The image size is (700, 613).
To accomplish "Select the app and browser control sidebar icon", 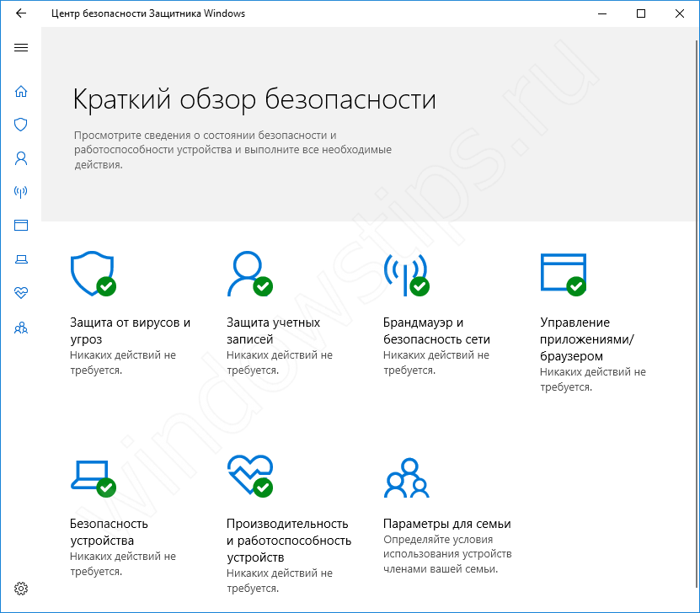I will coord(21,226).
